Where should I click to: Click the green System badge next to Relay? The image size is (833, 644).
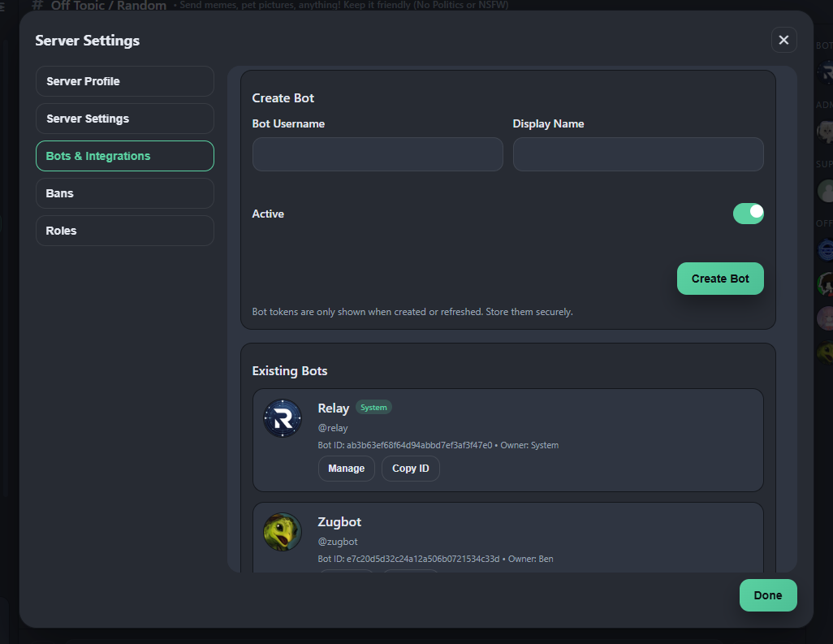[x=373, y=408]
